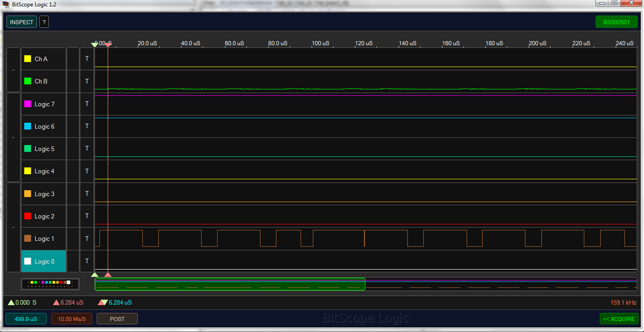This screenshot has height=332, width=644.
Task: Click the Logic 5 green color swatch
Action: point(28,149)
